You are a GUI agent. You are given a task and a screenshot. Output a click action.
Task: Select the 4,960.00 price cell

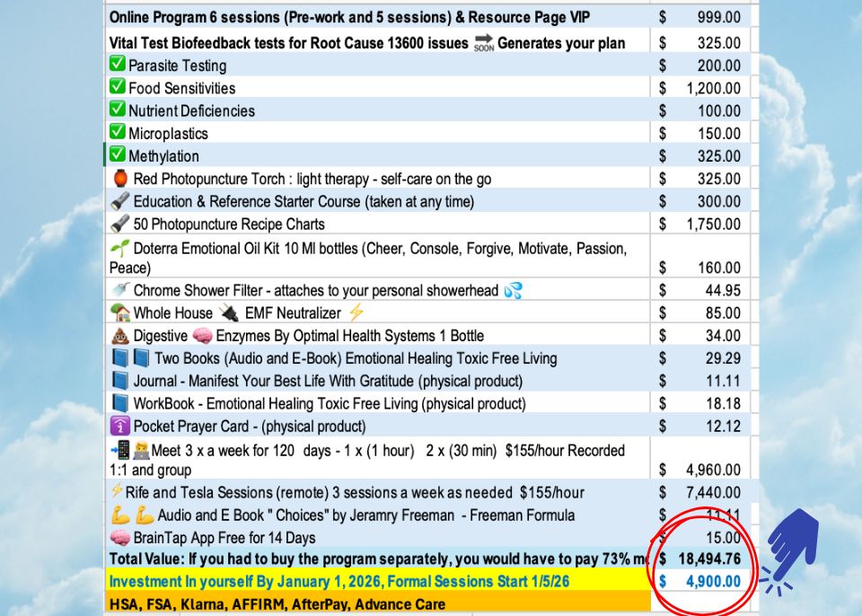713,470
